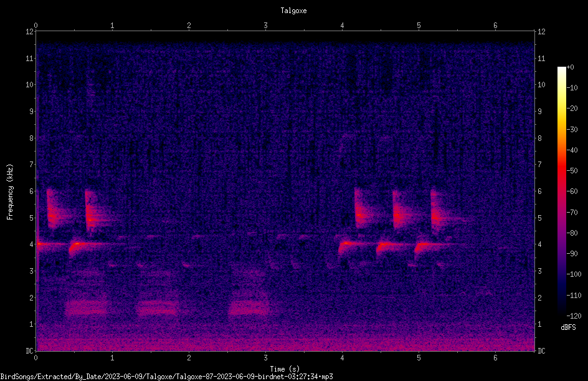Click the "8" kHz tick on the right axis

[539, 138]
